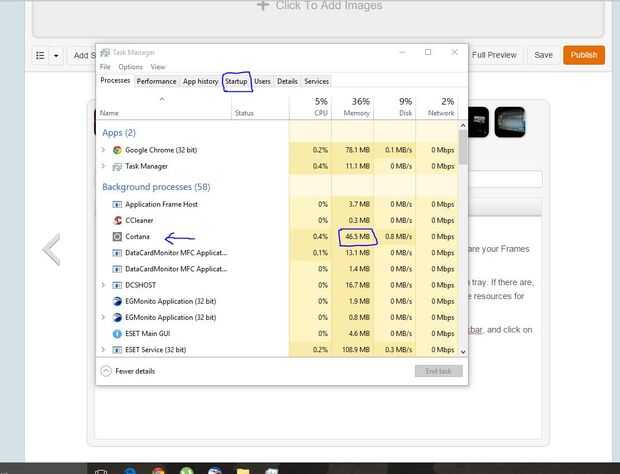Click Fewer details label
This screenshot has width=620, height=474.
(x=135, y=371)
